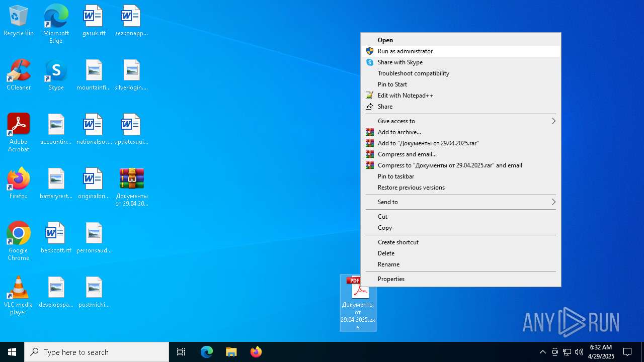
Task: Click the Share context menu entry
Action: [460, 107]
